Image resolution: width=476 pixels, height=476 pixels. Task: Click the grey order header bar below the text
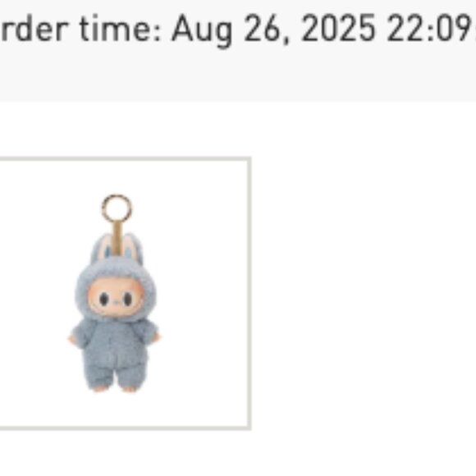pyautogui.click(x=238, y=76)
